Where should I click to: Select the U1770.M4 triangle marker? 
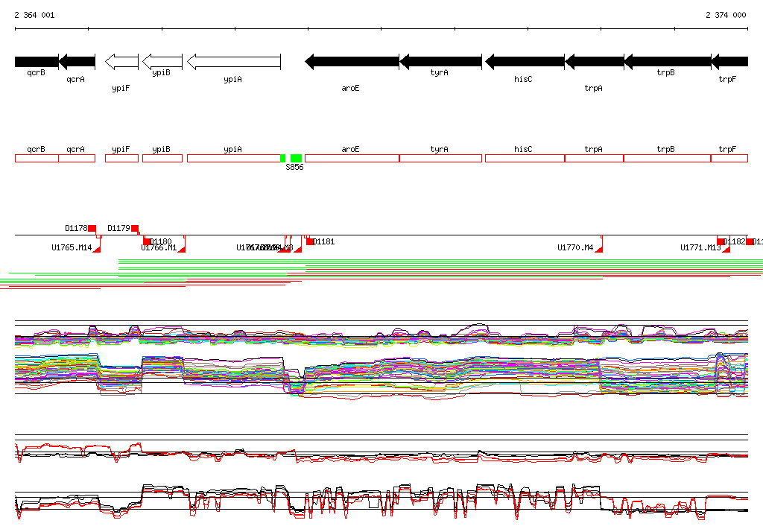(x=598, y=248)
